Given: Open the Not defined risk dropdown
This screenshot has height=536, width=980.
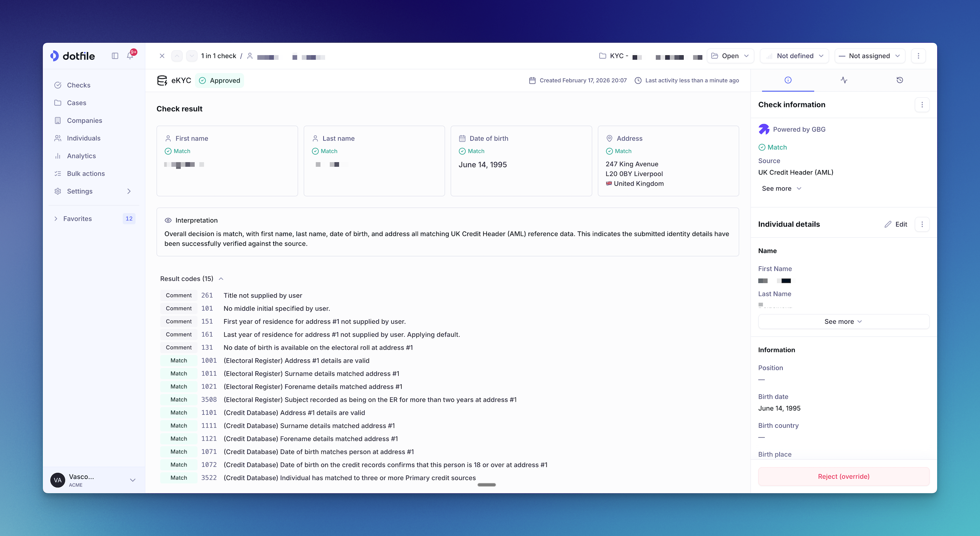Looking at the screenshot, I should 794,56.
